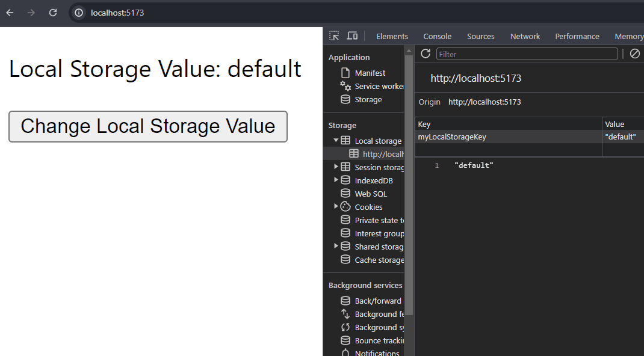Reload page using browser refresh icon
644x356 pixels.
coord(53,12)
